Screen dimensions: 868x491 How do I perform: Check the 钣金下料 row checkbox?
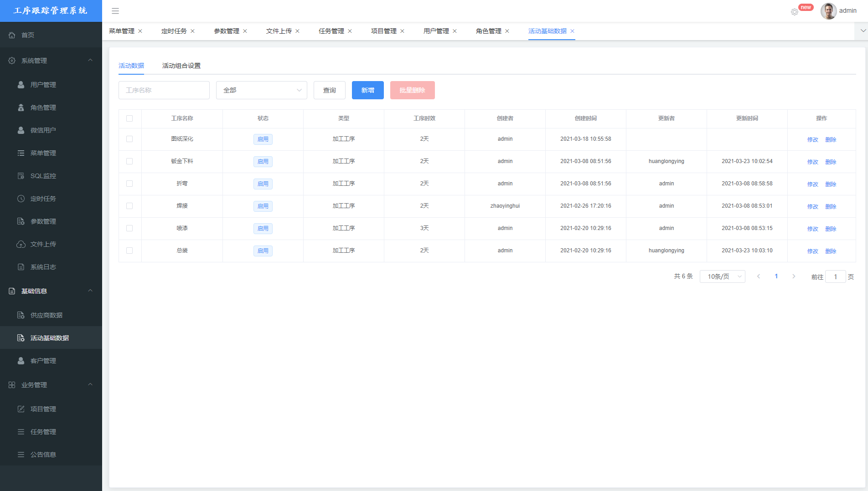coord(129,161)
